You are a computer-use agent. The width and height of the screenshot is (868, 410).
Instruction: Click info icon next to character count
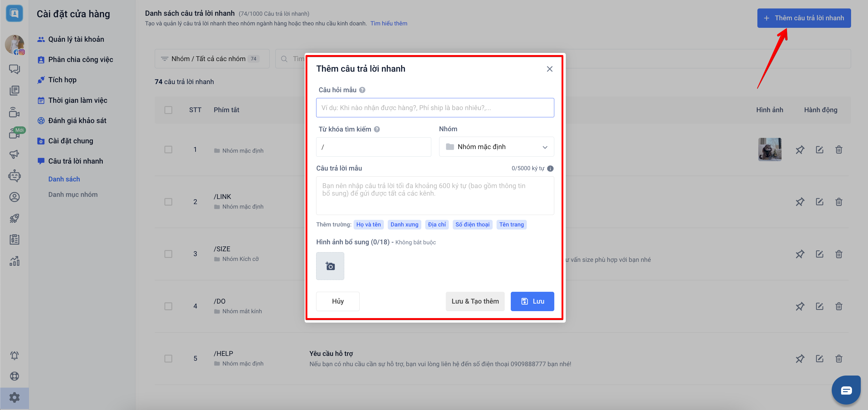pos(550,168)
